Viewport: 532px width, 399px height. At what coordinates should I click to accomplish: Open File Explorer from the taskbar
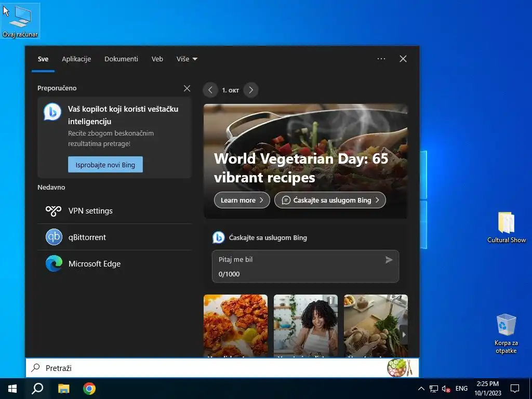click(63, 389)
